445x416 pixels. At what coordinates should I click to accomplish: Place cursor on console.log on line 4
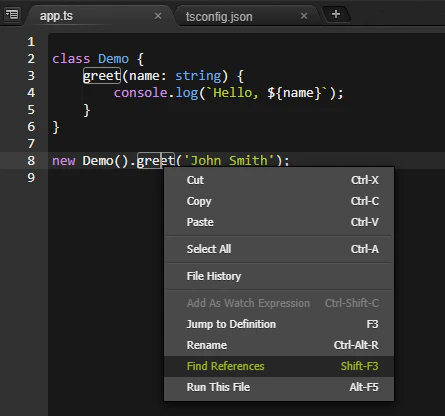(x=156, y=93)
